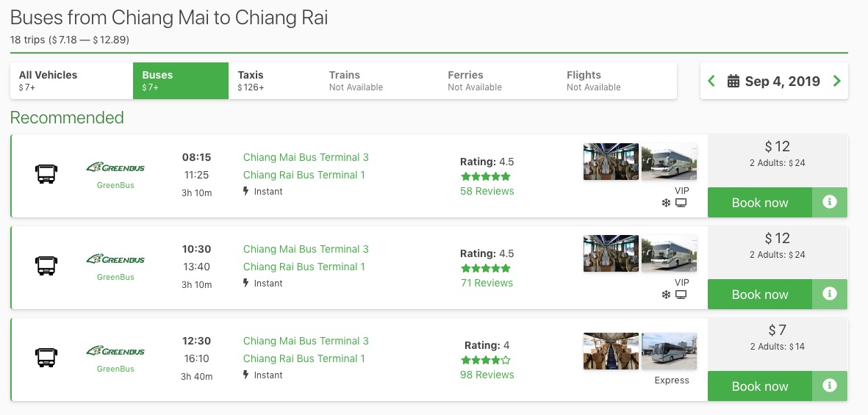
Task: Click info icon on 10:30 trip
Action: click(x=830, y=294)
